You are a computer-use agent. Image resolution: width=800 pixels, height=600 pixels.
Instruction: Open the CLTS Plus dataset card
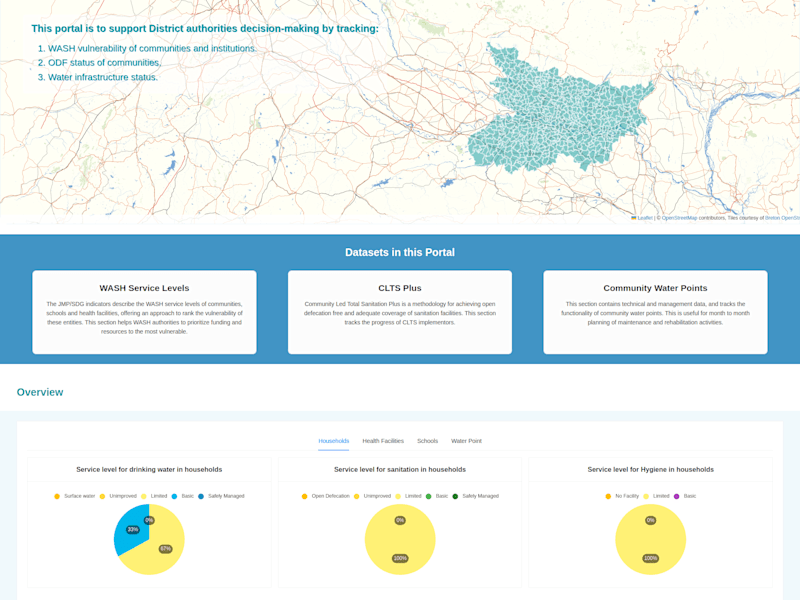(400, 312)
